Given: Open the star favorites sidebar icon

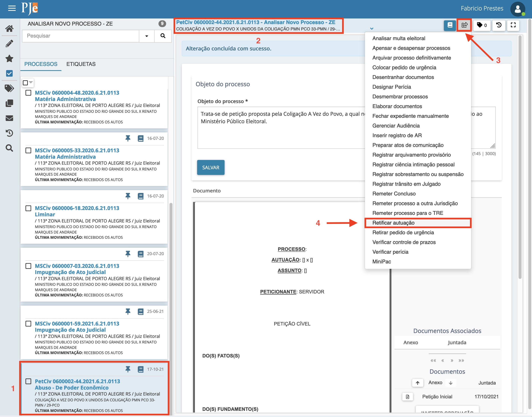Looking at the screenshot, I should tap(9, 59).
